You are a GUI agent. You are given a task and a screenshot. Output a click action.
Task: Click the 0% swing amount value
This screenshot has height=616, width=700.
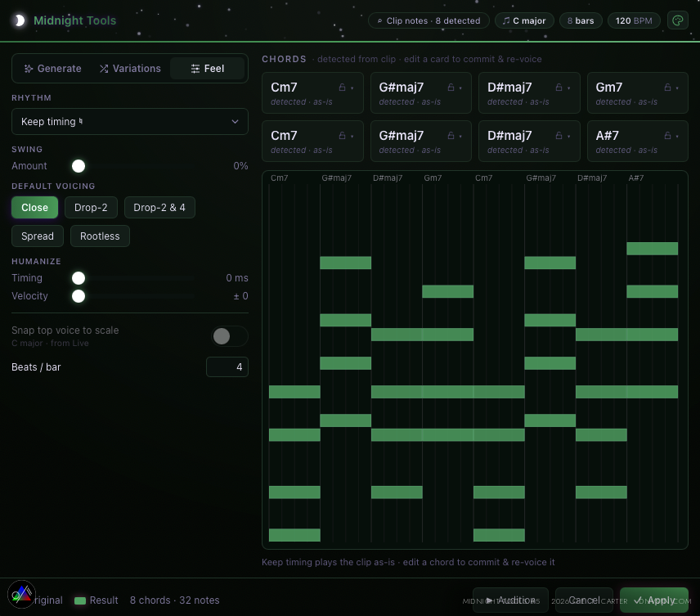coord(240,166)
